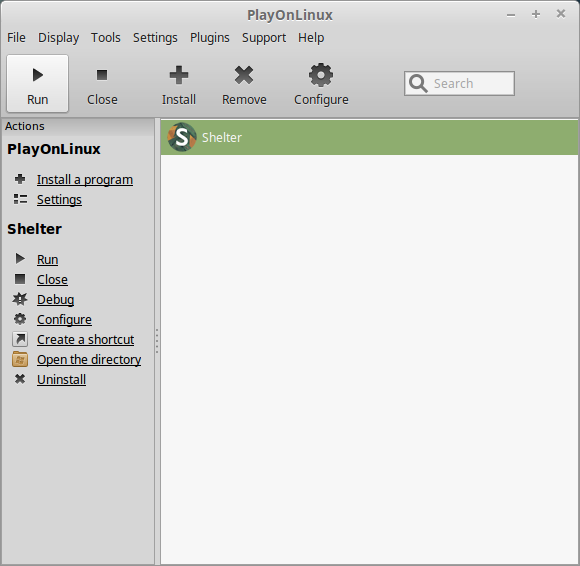The height and width of the screenshot is (566, 580).
Task: Open the Settings menu in menu bar
Action: pos(155,37)
